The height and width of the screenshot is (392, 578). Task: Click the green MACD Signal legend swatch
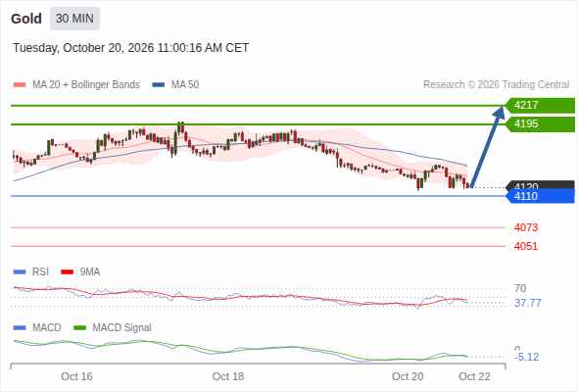(79, 328)
